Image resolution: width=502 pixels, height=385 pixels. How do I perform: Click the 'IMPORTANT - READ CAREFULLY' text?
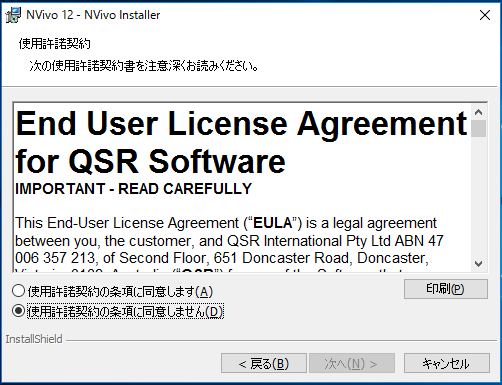pos(133,189)
